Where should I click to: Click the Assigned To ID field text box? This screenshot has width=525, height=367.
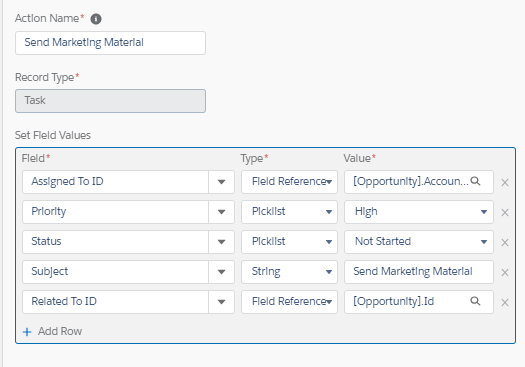pyautogui.click(x=116, y=182)
